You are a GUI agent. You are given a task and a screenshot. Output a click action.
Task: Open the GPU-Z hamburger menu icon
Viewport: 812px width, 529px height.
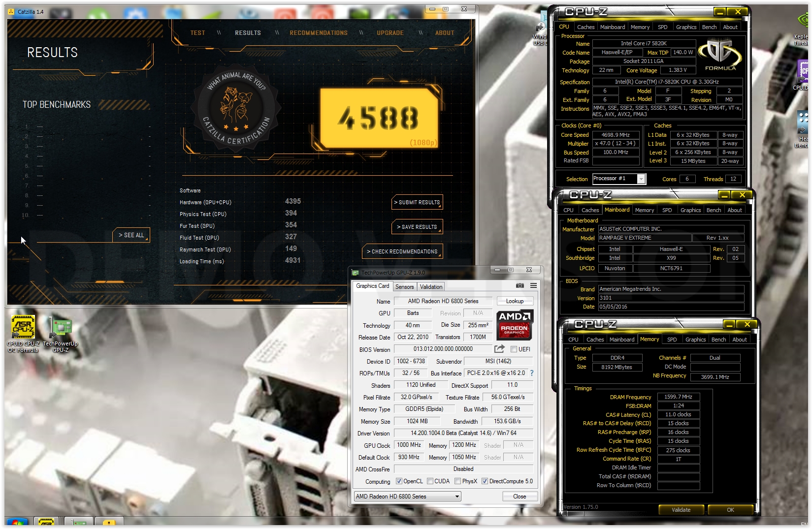coord(533,285)
